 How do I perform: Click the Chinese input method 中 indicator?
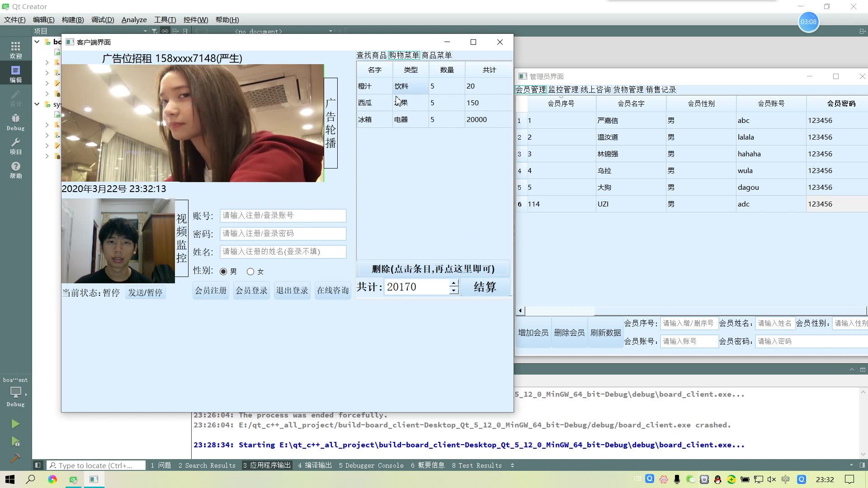tap(785, 479)
